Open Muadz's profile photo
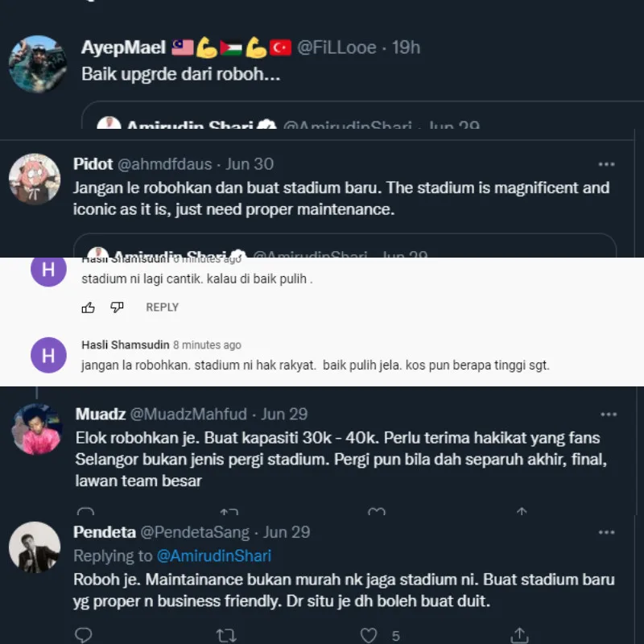This screenshot has height=644, width=644. tap(37, 429)
